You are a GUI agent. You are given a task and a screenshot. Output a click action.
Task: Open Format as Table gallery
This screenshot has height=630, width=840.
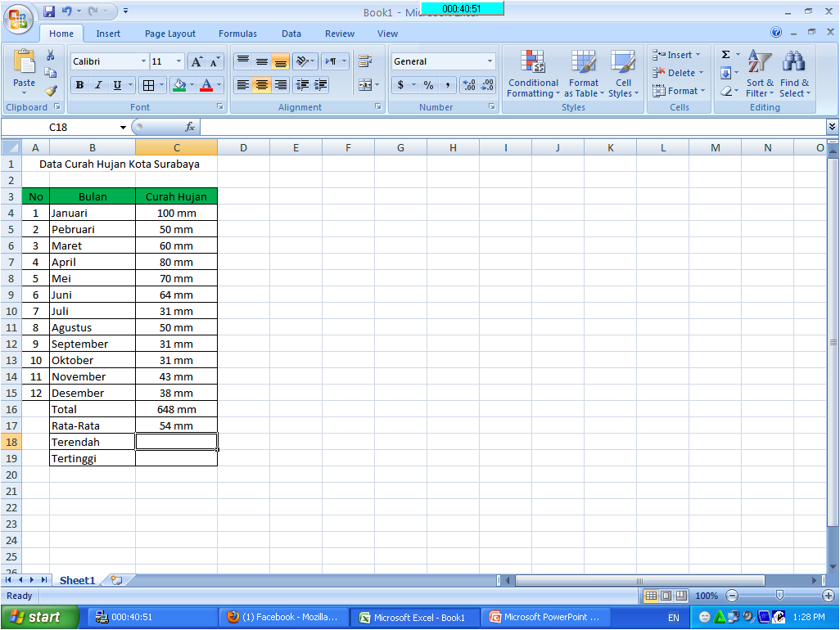click(x=584, y=74)
